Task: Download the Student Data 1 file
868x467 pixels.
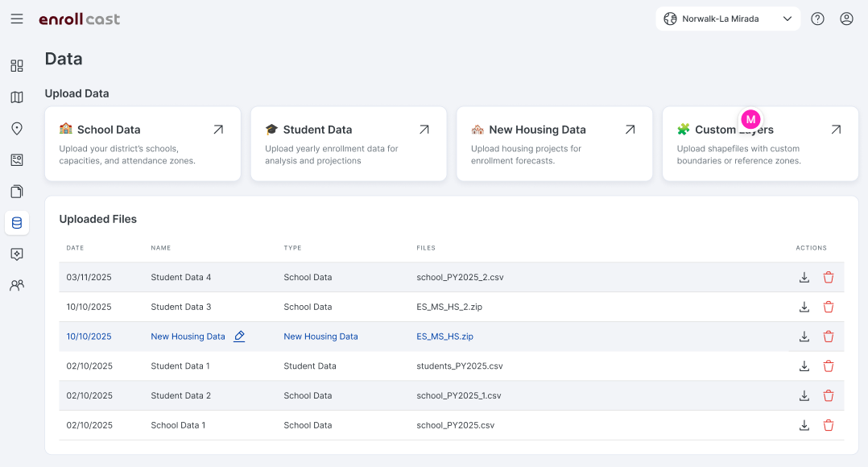Action: click(804, 366)
